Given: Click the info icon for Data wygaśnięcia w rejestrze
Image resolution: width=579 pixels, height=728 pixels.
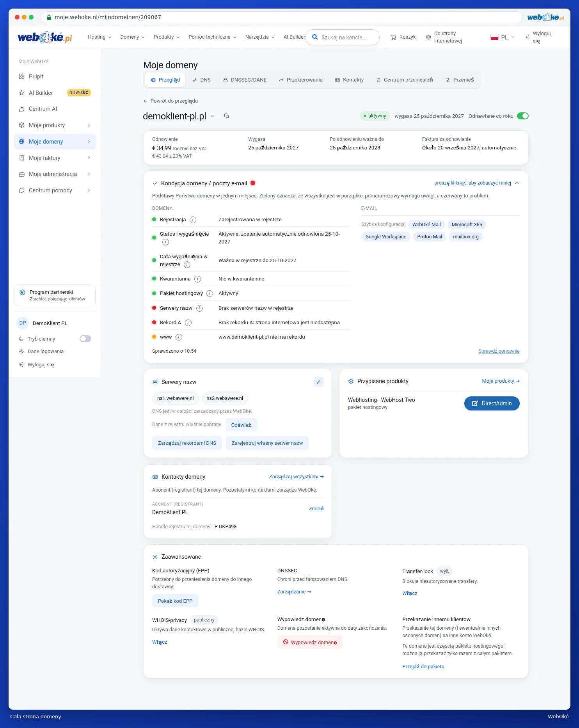Looking at the screenshot, I should click(187, 265).
